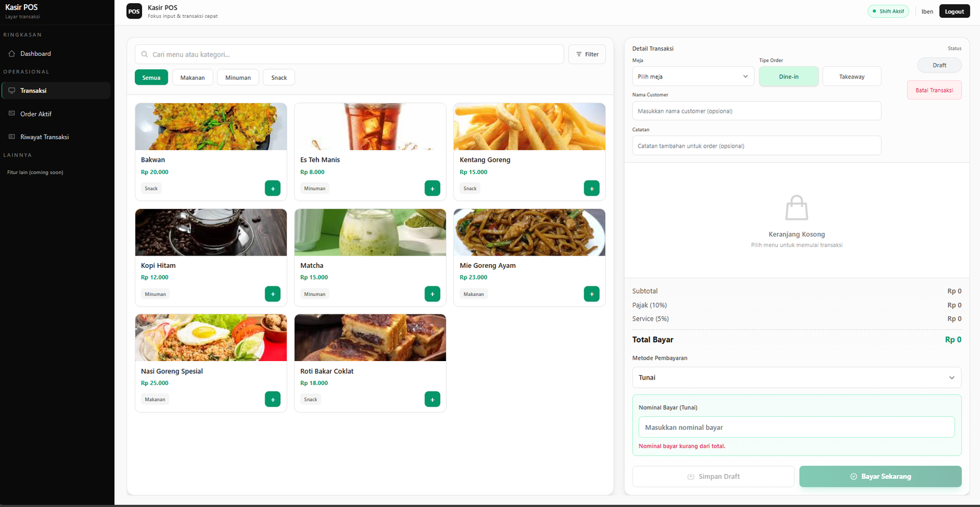Image resolution: width=980 pixels, height=507 pixels.
Task: Click the Matcha drink thumbnail
Action: [370, 232]
